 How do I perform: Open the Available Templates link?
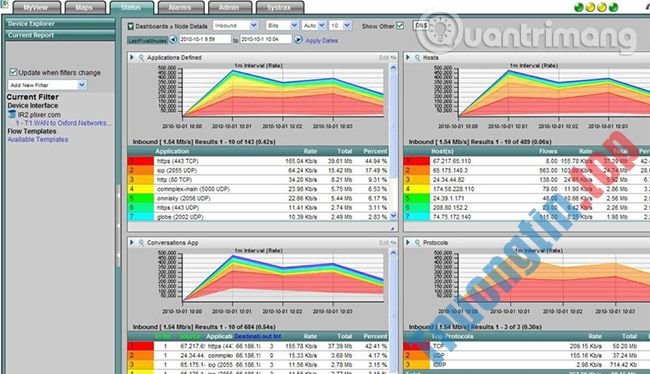click(x=38, y=139)
